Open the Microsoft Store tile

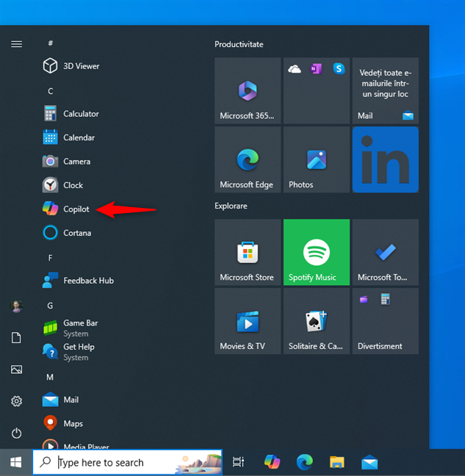click(x=247, y=252)
